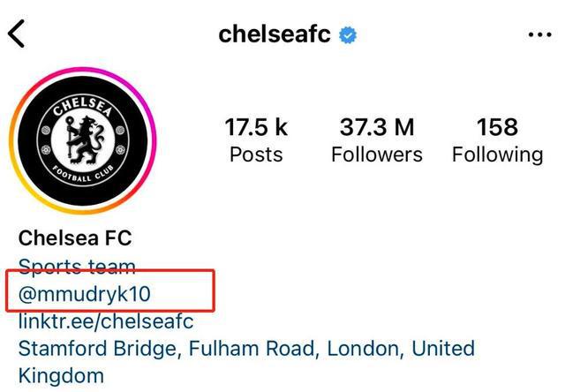Visit the linktr.ee/chelseafc link
Screen dimensions: 565x392
[x=106, y=320]
